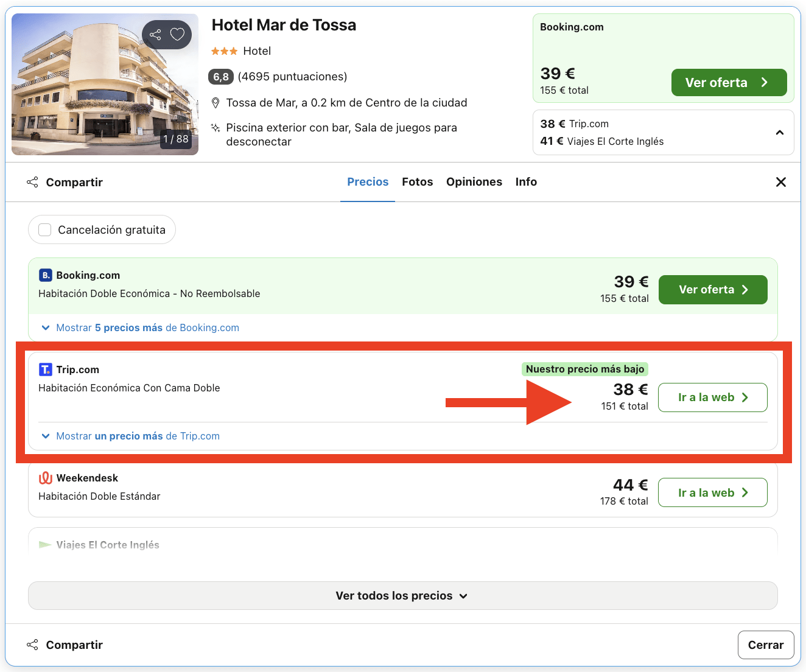Click Ver oferta in the top Booking.com card

point(728,83)
